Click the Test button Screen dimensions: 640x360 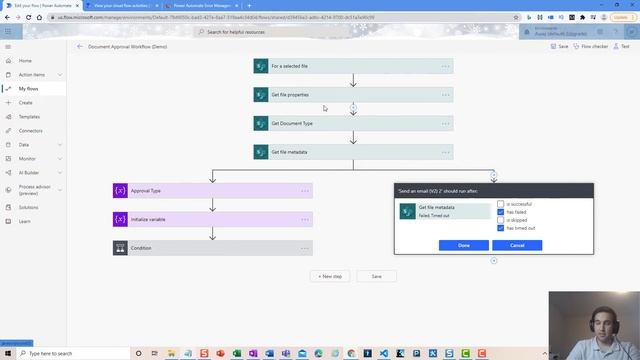622,47
